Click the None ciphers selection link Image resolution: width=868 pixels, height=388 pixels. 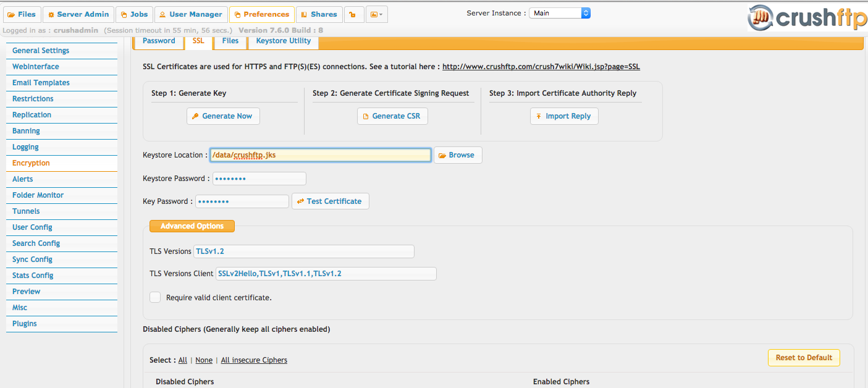pos(204,360)
